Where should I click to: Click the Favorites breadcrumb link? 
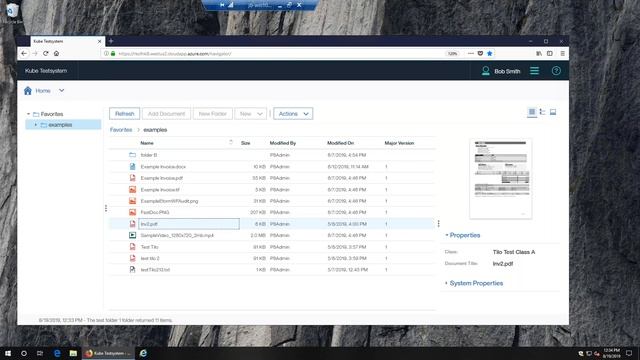tap(121, 130)
